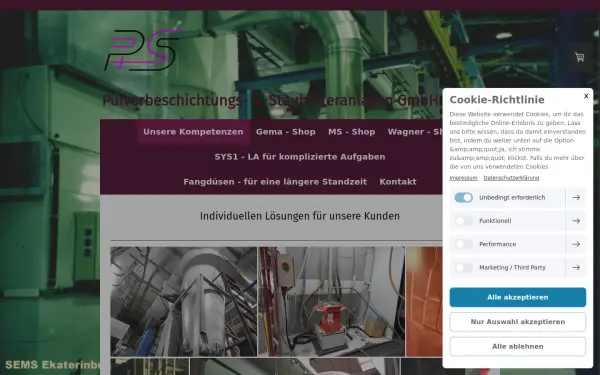Close the Cookie-Richtlinie dialog

point(586,96)
